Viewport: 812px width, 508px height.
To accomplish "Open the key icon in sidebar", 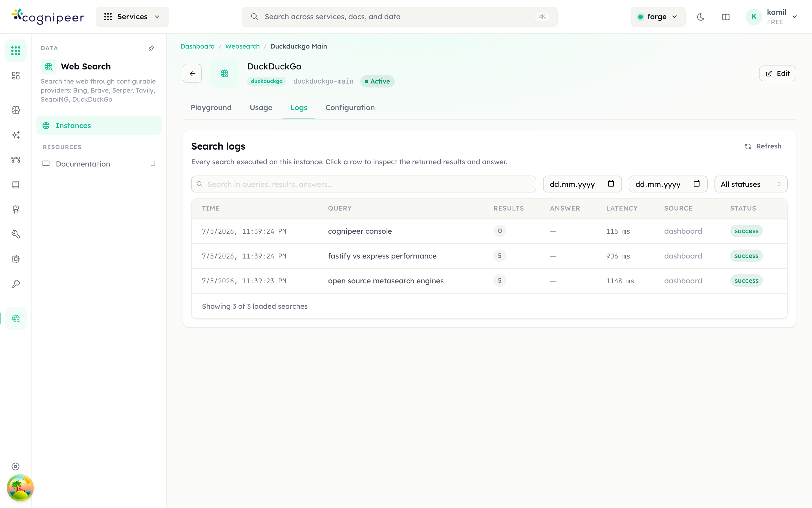I will point(16,284).
